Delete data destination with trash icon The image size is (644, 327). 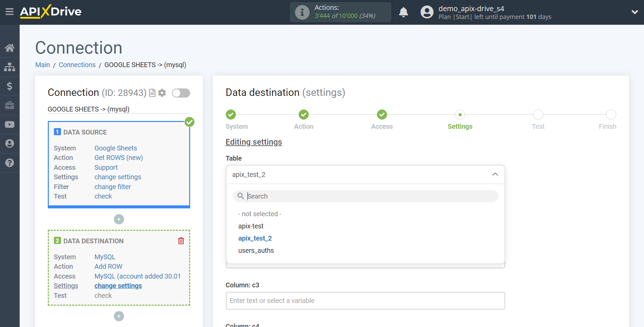[181, 241]
